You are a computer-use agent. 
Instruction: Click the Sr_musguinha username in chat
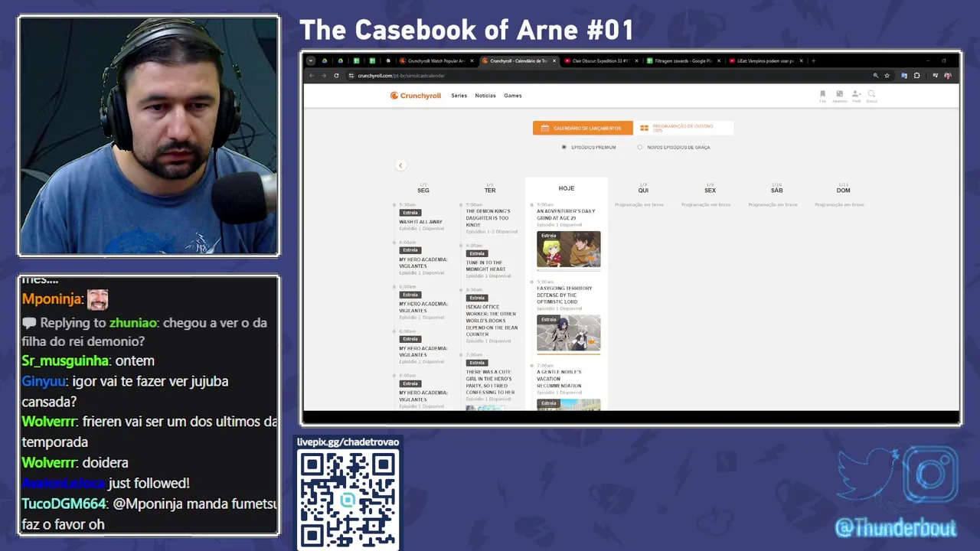pos(66,360)
